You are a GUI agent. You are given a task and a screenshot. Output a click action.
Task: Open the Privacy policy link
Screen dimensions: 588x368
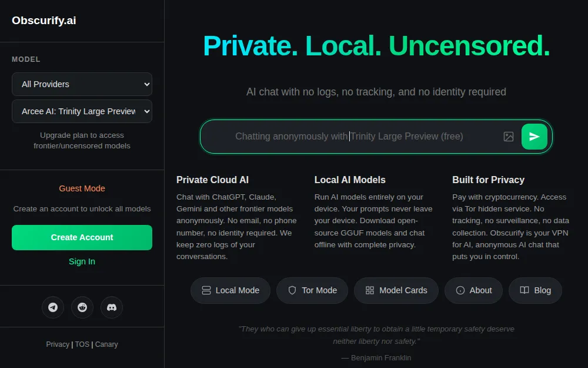[58, 344]
